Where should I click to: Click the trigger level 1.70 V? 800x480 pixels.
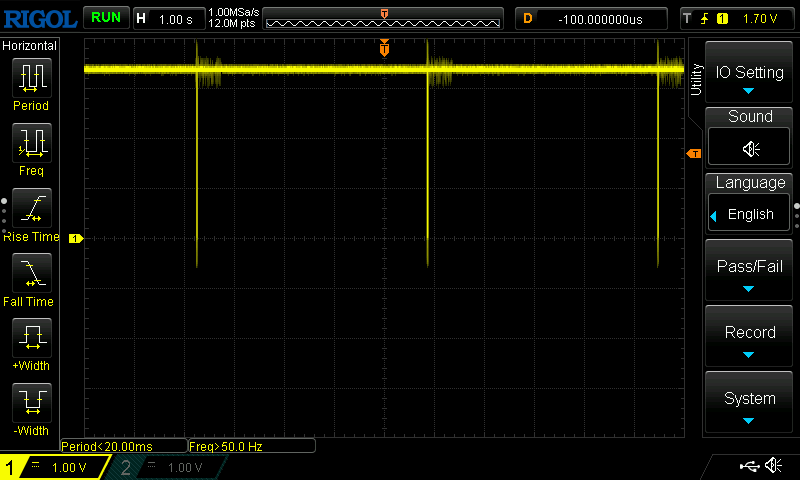click(760, 19)
